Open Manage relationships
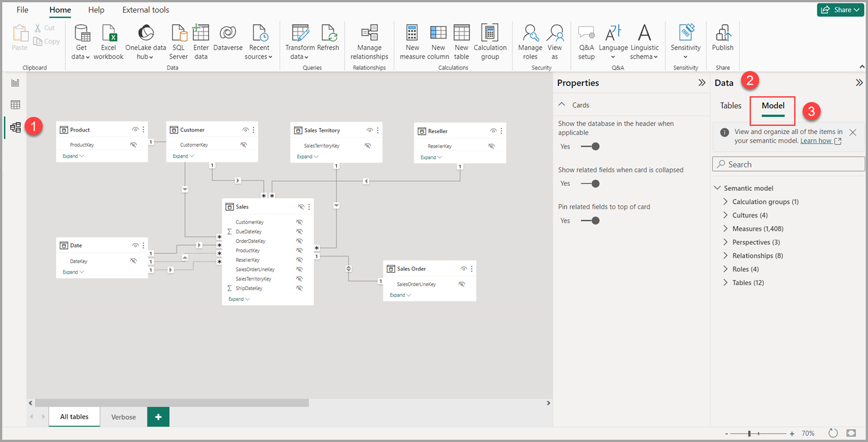This screenshot has height=442, width=868. tap(369, 40)
